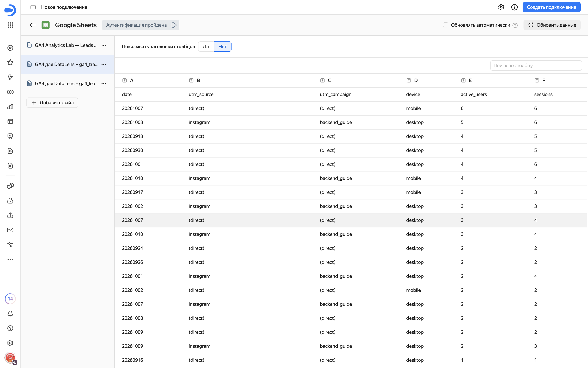Open more options for 'GA4 Analytics Lab — Leads' file

click(x=104, y=45)
